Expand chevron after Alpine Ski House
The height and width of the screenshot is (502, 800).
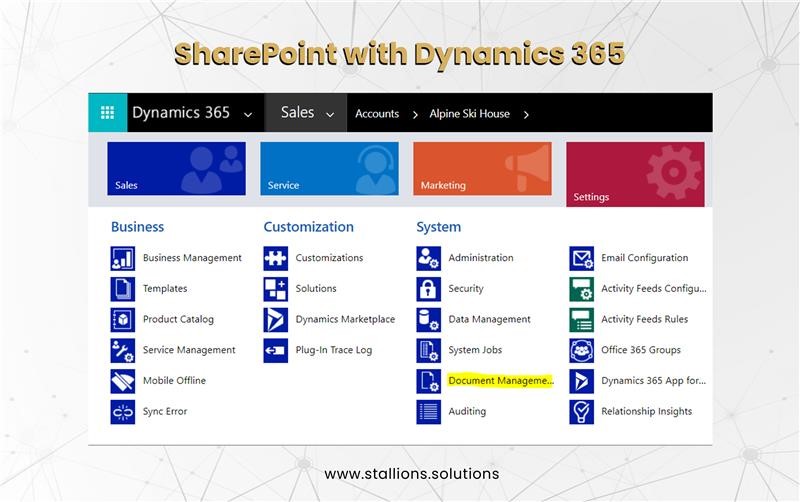[526, 115]
